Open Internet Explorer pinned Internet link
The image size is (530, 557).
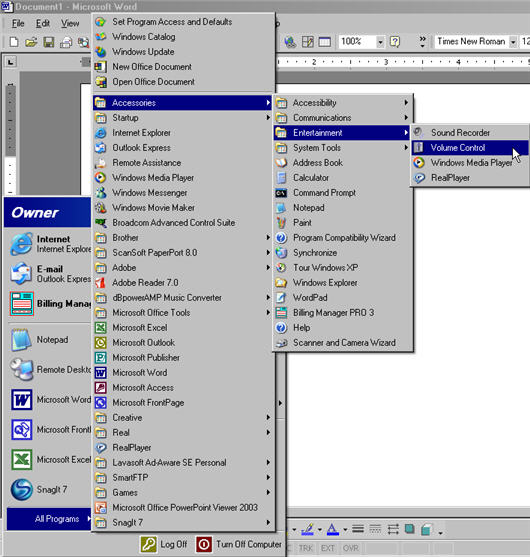click(x=48, y=244)
